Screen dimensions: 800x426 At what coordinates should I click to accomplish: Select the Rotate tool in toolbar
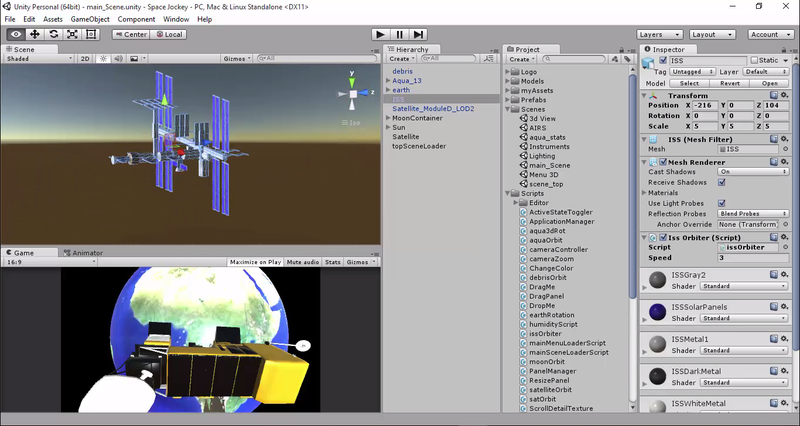(x=54, y=34)
